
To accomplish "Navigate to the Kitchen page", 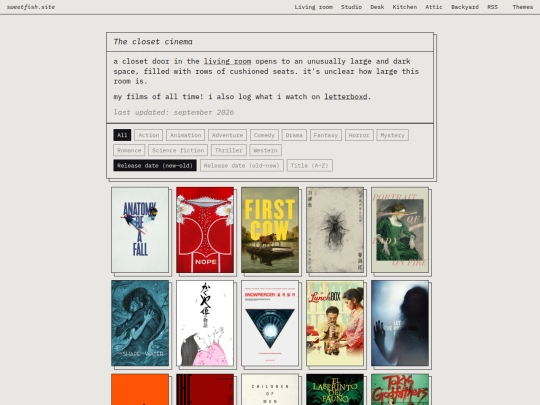I will 405,7.
